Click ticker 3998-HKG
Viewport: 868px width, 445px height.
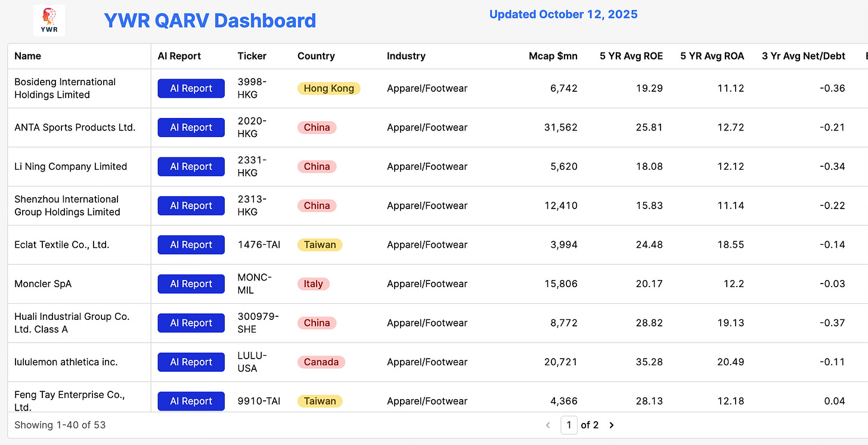pyautogui.click(x=252, y=88)
